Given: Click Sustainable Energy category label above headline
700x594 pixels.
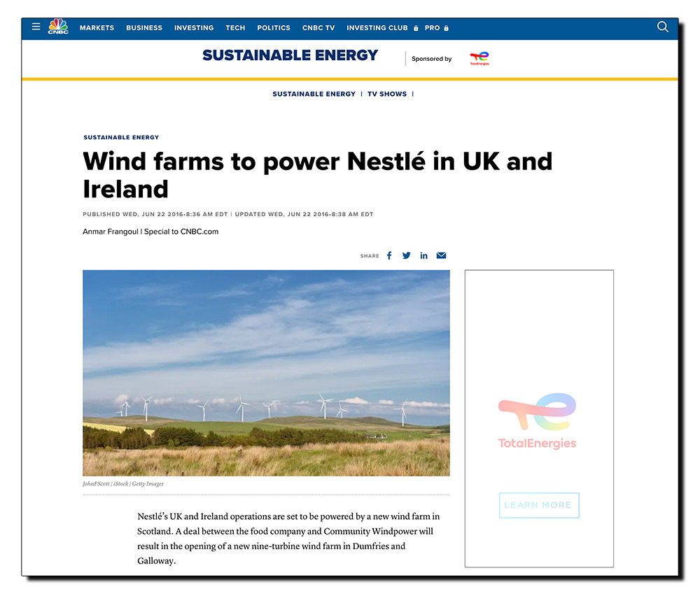Looking at the screenshot, I should tap(121, 137).
